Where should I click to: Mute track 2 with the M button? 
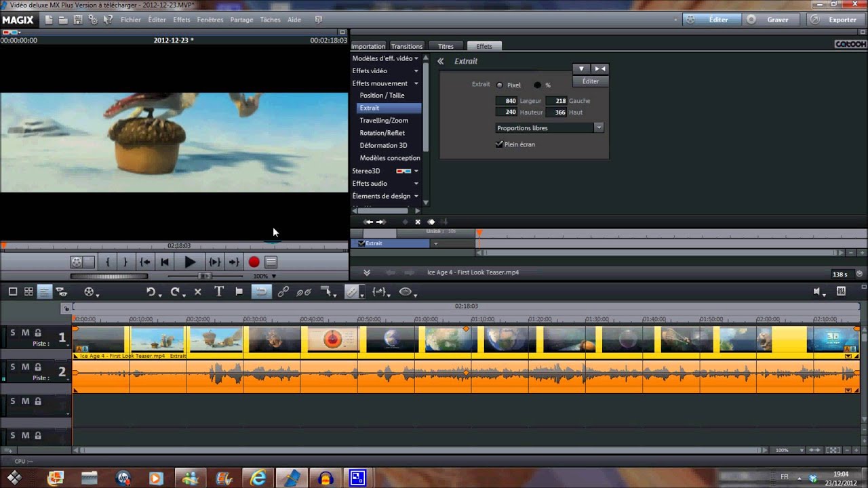[25, 367]
